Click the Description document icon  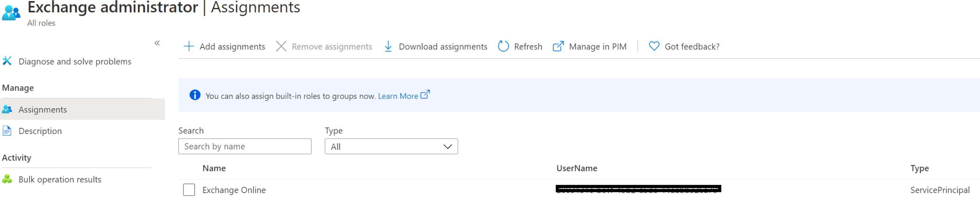click(7, 131)
